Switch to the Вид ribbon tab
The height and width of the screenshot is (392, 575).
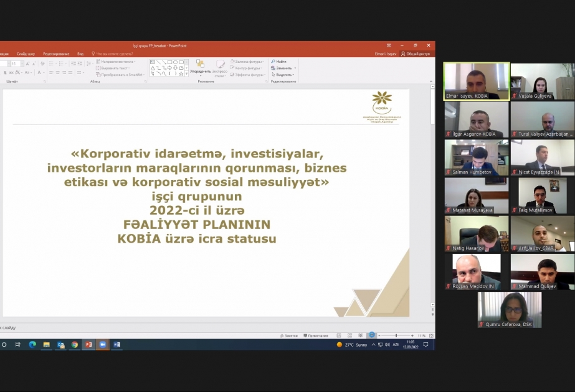click(80, 54)
